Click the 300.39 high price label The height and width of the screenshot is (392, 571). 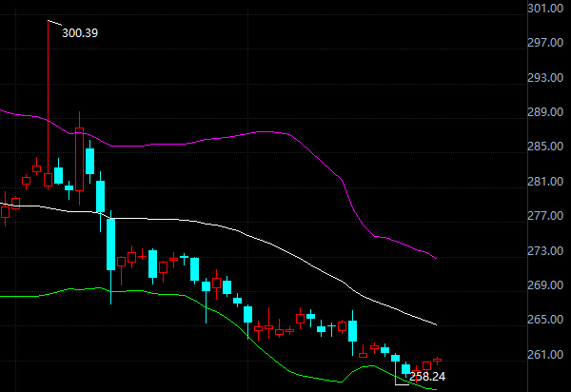(x=80, y=33)
